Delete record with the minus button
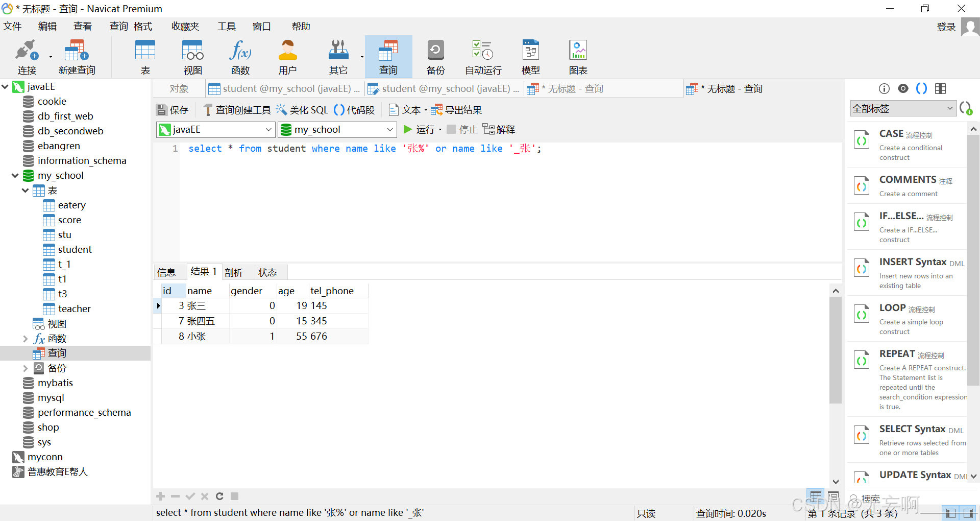Viewport: 980px width, 521px height. pyautogui.click(x=175, y=496)
